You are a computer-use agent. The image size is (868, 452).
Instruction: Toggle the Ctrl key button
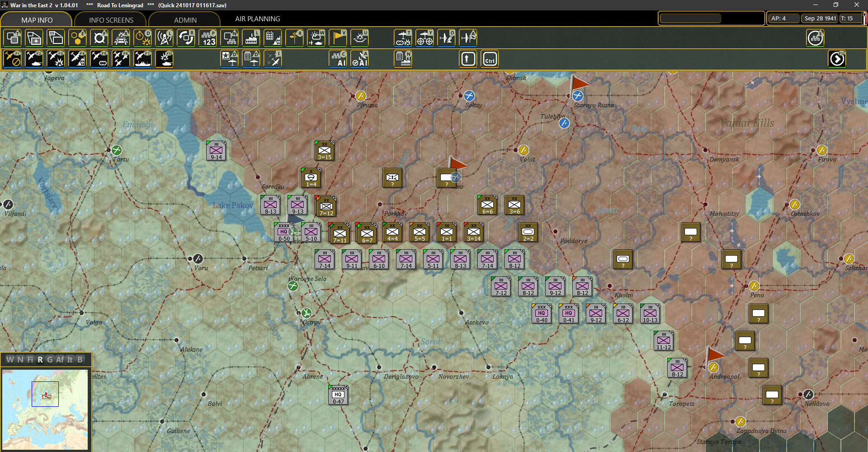pos(490,59)
